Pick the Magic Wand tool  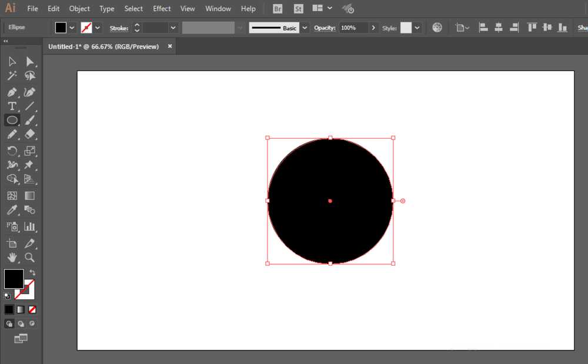[12, 76]
